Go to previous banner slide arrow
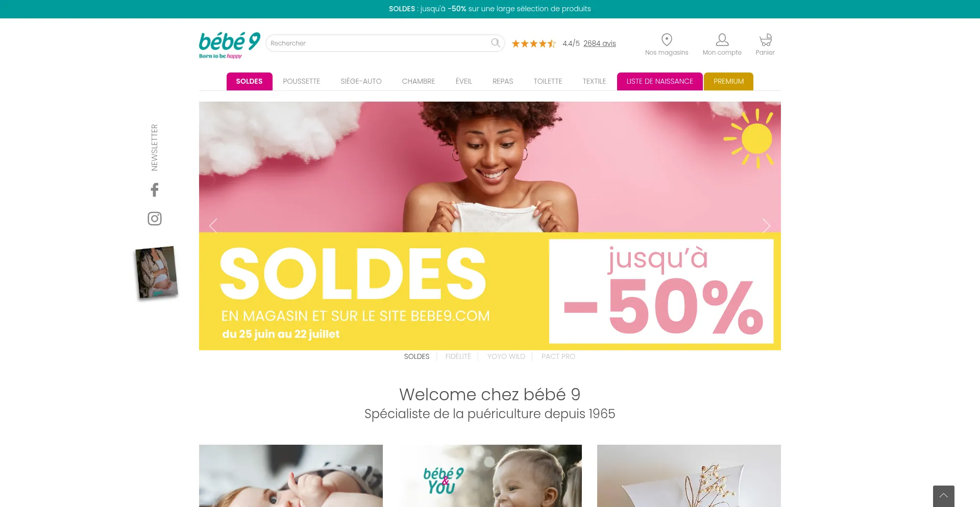Screen dimensions: 980x507 pos(213,226)
